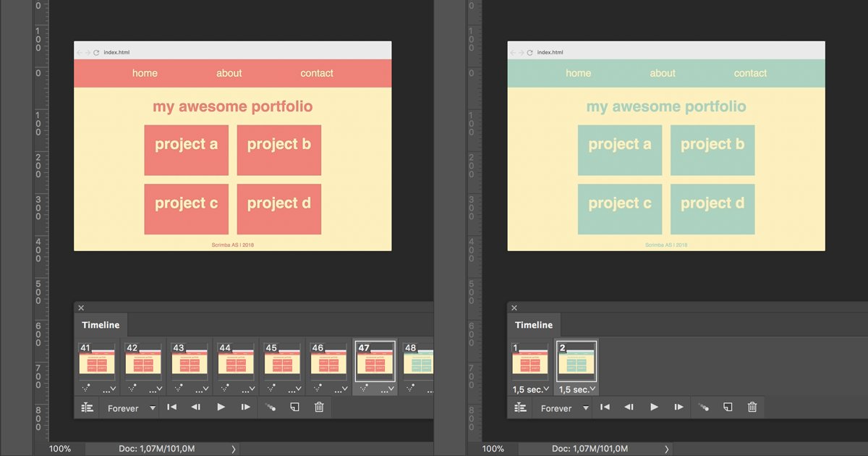Select previous frame in right timeline
Viewport: 868px width, 456px height.
(x=629, y=408)
